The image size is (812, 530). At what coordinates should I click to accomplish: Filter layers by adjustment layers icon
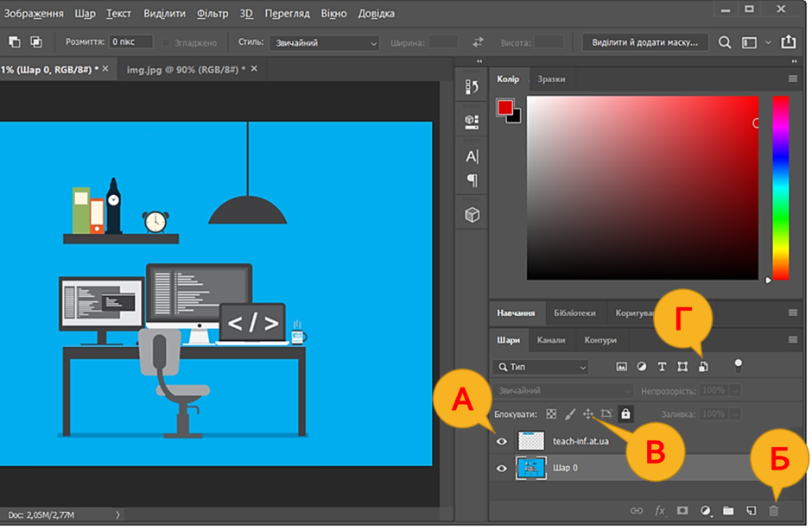(642, 367)
